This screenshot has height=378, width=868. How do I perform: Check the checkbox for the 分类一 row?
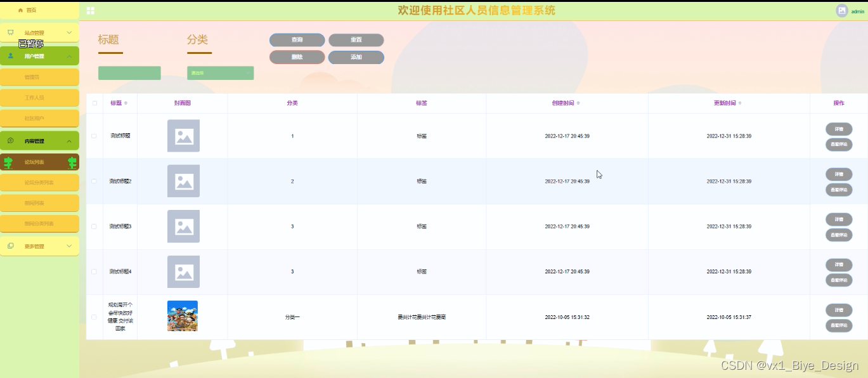[x=94, y=317]
